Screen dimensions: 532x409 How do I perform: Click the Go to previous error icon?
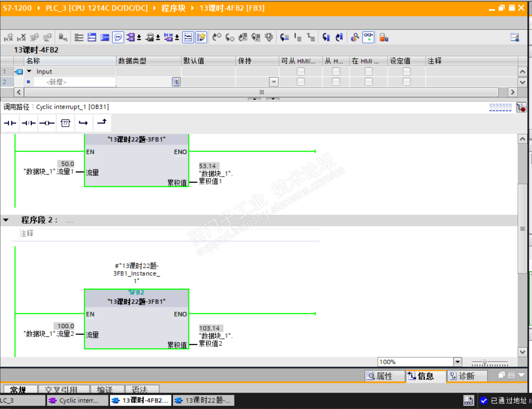[x=217, y=38]
